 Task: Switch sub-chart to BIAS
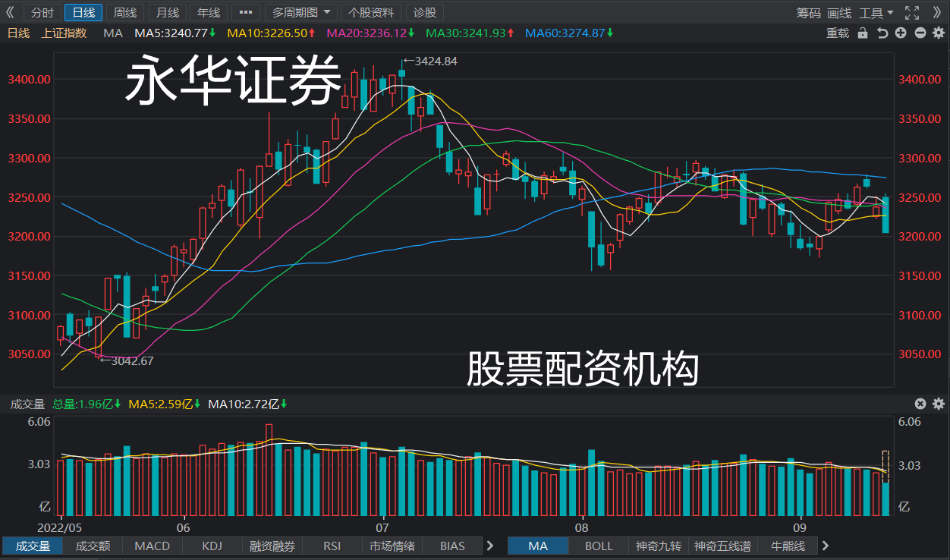coord(452,546)
